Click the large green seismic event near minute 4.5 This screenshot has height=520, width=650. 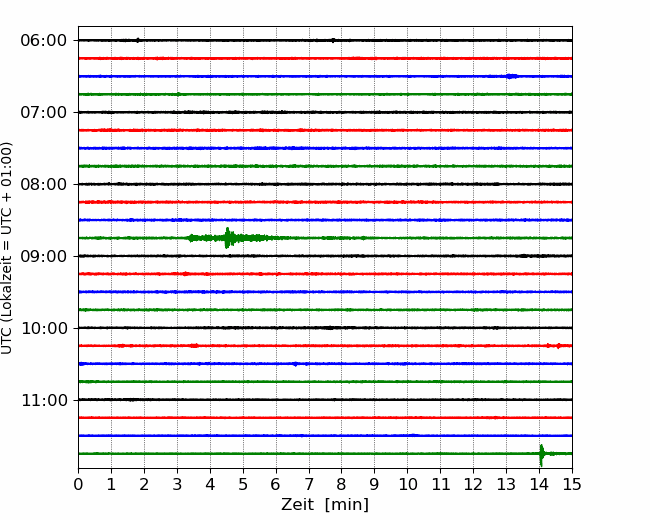[228, 238]
